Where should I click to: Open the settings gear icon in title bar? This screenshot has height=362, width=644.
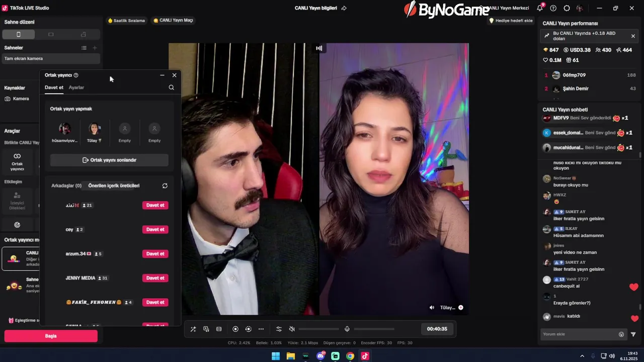(567, 8)
